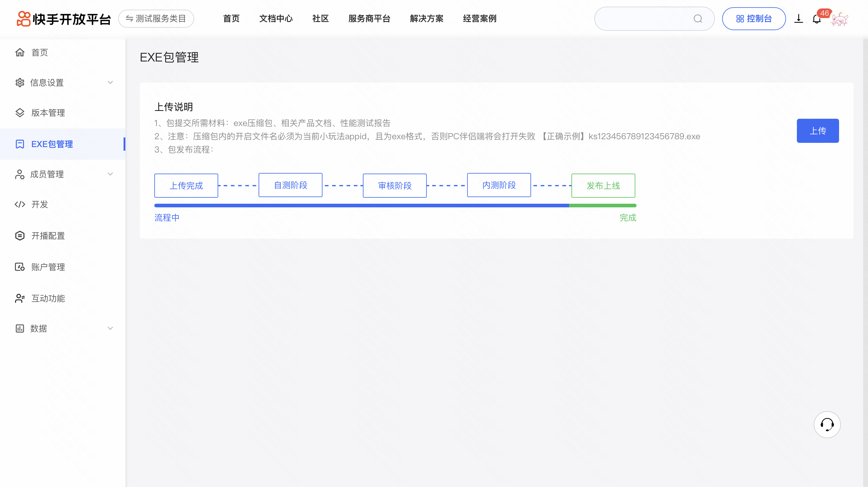Go to 服务商平台 in the top navigation

[369, 19]
